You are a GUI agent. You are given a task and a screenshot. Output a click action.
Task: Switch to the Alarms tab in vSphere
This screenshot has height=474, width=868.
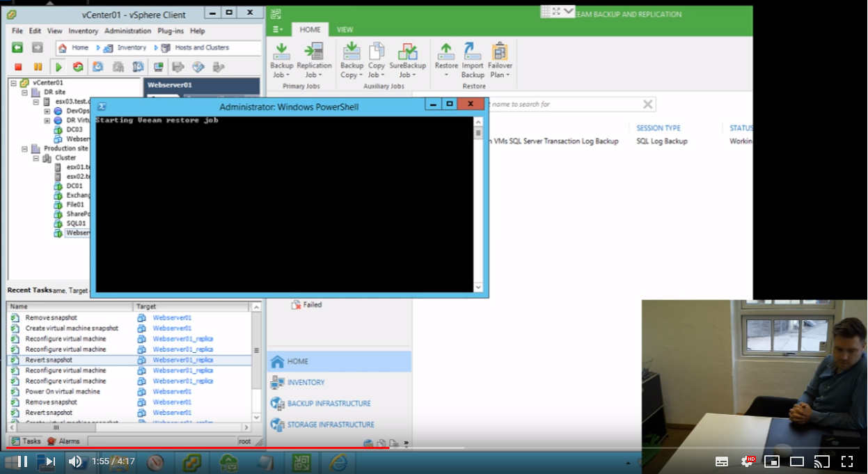tap(63, 441)
